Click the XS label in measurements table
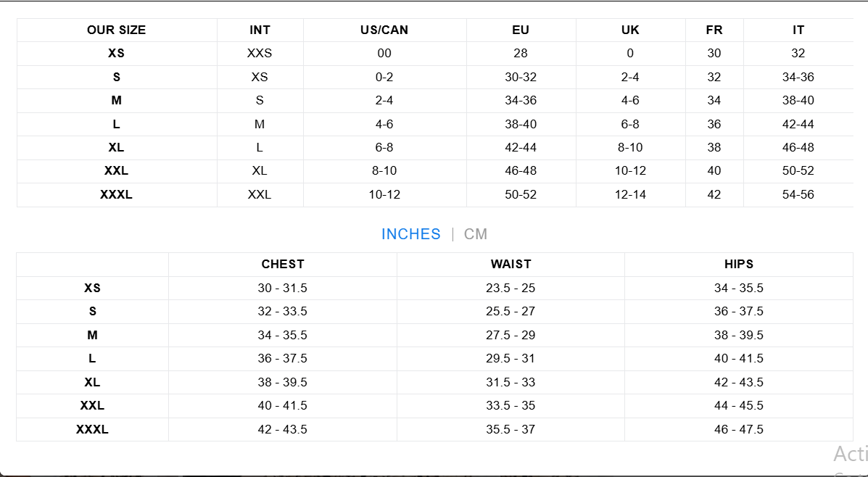 (x=92, y=288)
